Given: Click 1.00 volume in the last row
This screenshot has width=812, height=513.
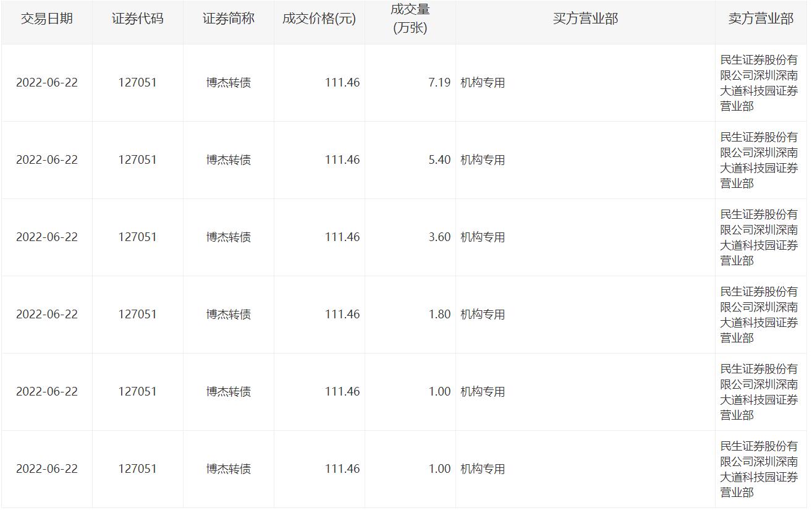Looking at the screenshot, I should point(439,468).
